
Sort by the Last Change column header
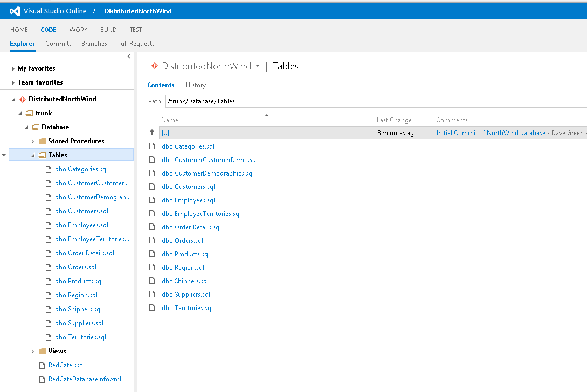394,120
